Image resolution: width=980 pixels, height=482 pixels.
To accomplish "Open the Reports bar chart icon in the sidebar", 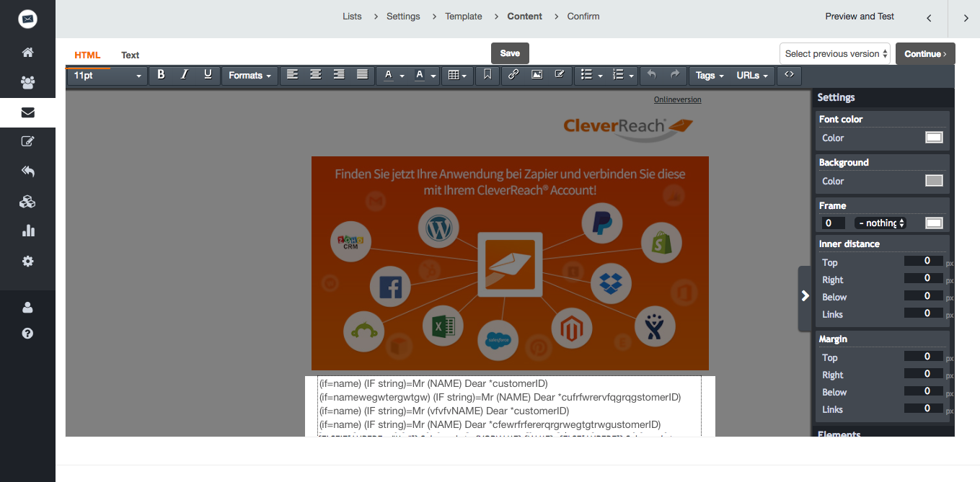I will (x=27, y=231).
